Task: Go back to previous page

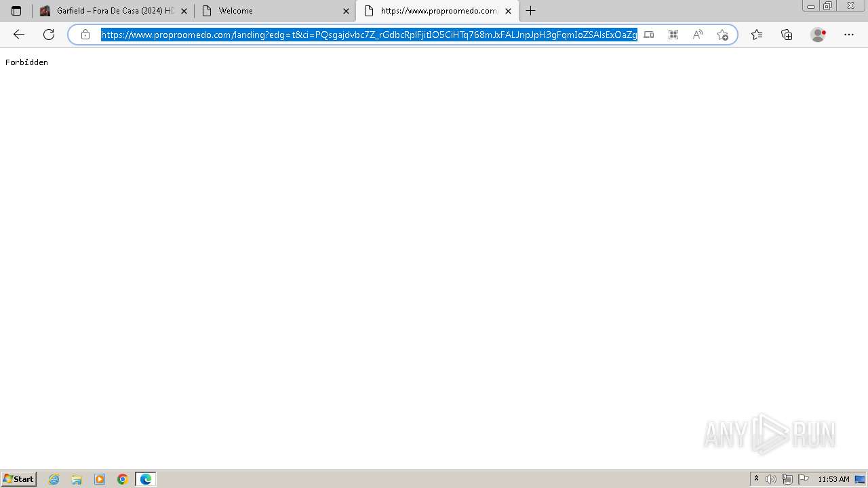Action: coord(19,35)
